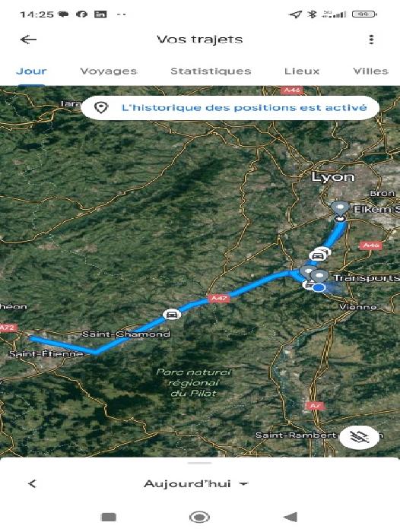Image resolution: width=400 pixels, height=532 pixels.
Task: Tap the location pin near Transports label
Action: click(319, 275)
